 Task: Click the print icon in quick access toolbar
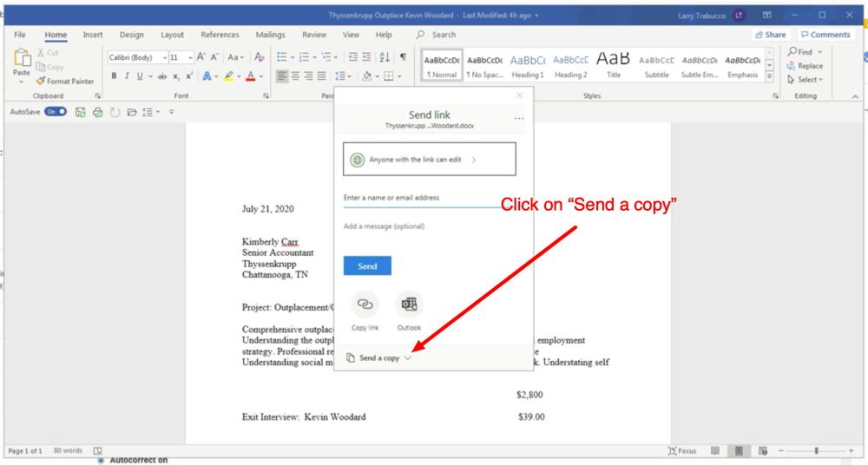[x=97, y=113]
